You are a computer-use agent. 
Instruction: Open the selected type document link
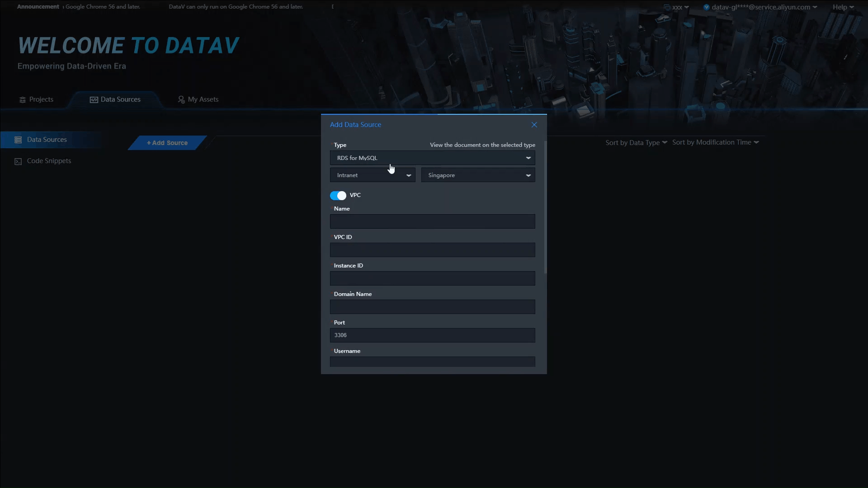click(x=482, y=145)
